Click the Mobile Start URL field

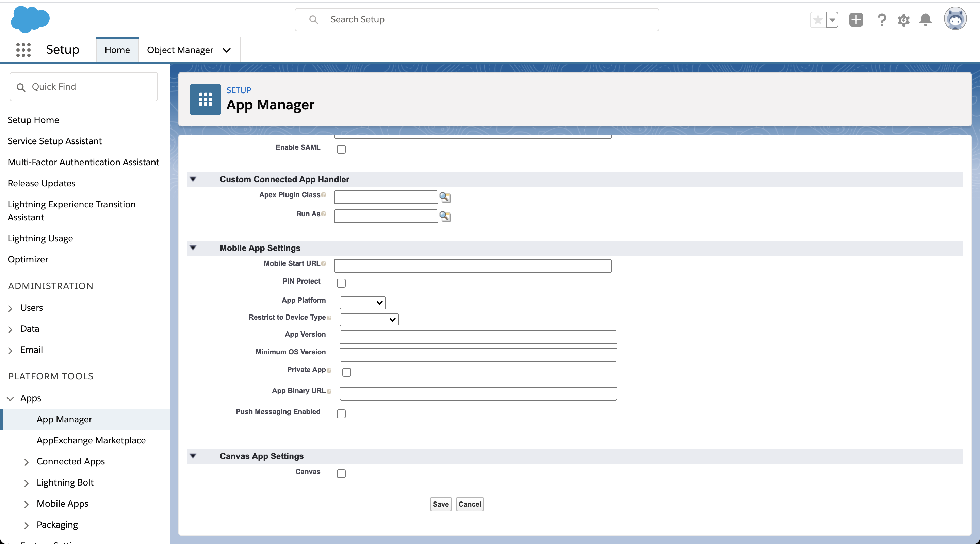coord(473,266)
